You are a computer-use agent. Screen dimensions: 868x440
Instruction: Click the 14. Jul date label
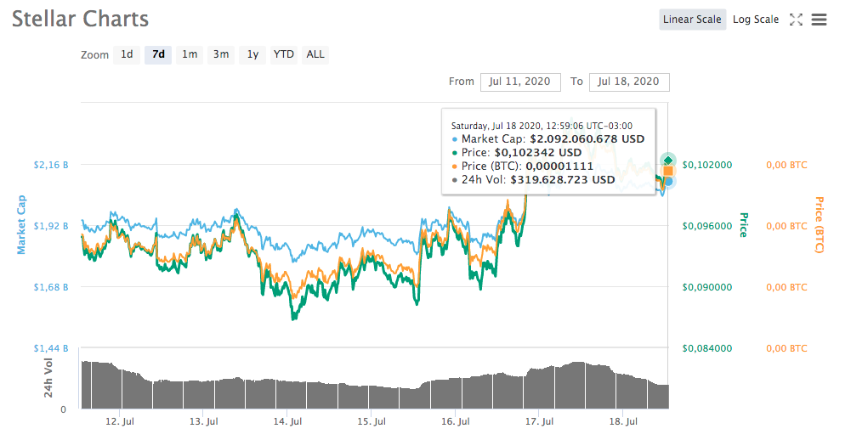[x=287, y=421]
